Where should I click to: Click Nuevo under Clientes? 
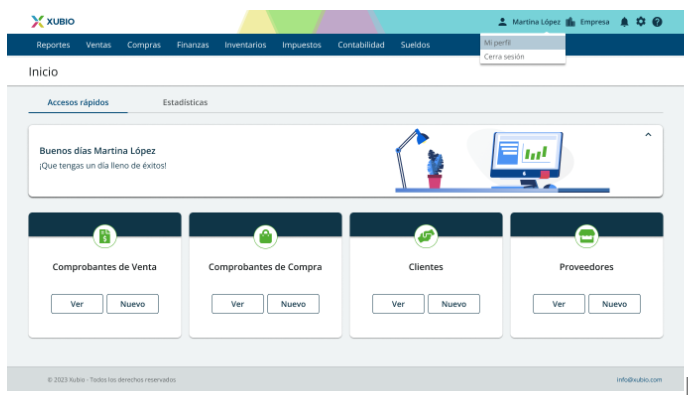[454, 304]
